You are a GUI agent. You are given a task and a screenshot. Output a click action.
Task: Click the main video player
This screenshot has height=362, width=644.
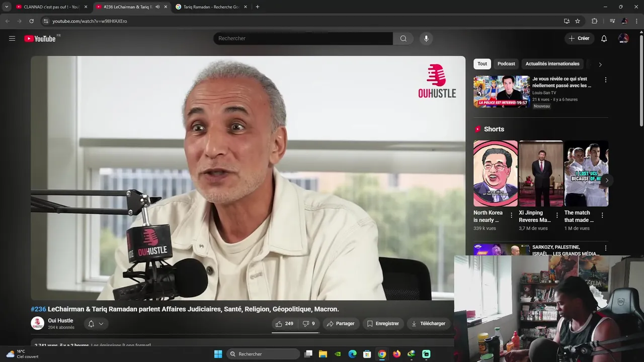click(x=248, y=178)
